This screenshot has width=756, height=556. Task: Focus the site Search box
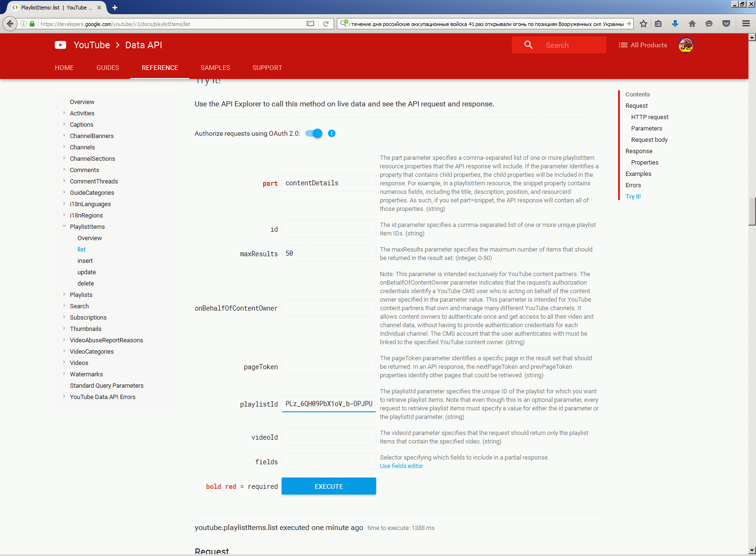coord(559,45)
